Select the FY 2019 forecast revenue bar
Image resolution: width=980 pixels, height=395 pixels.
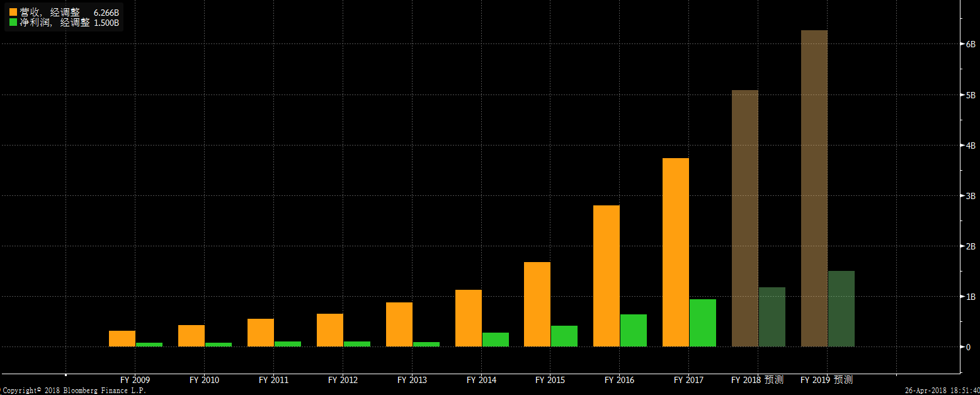tap(814, 189)
